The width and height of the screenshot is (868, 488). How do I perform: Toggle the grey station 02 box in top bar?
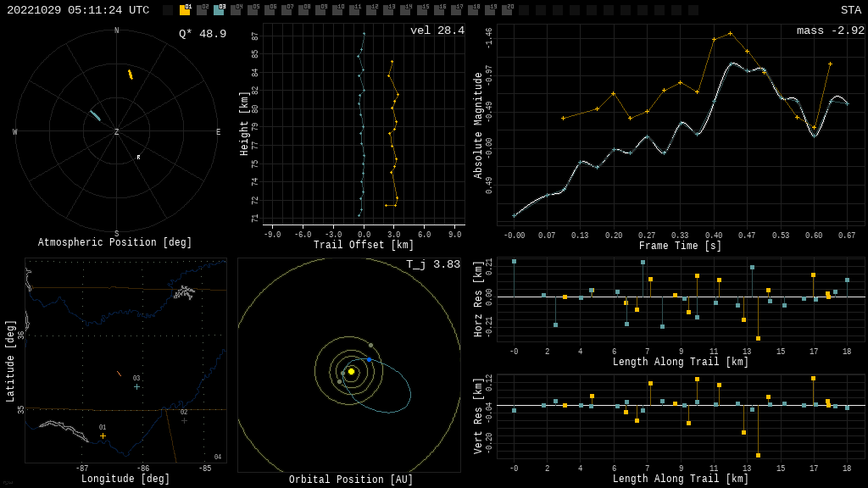(202, 10)
